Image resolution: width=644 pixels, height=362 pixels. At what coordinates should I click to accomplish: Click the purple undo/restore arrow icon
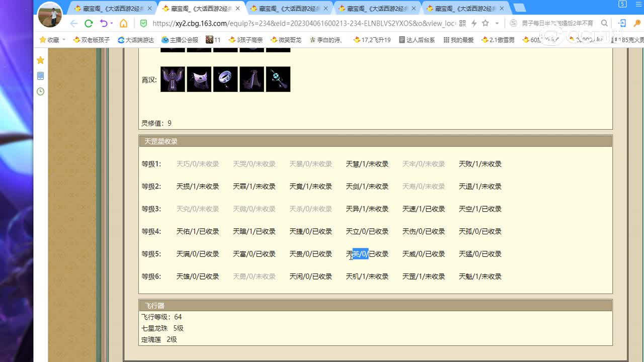(x=104, y=24)
